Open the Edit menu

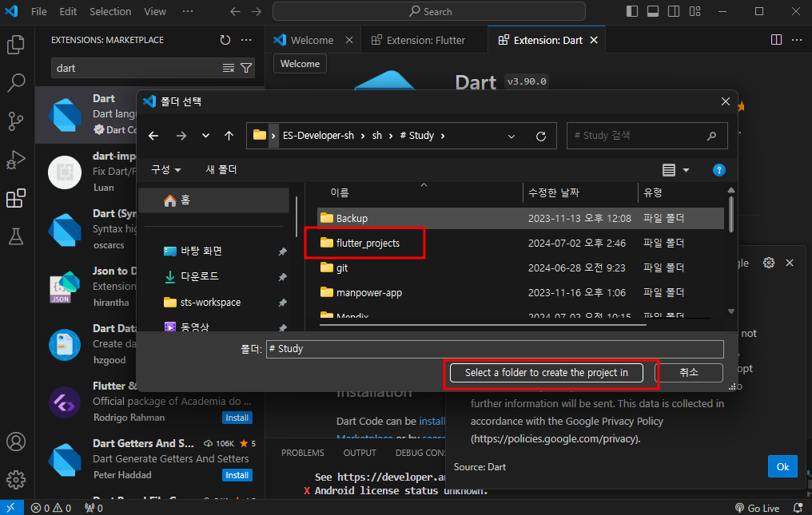pyautogui.click(x=68, y=11)
